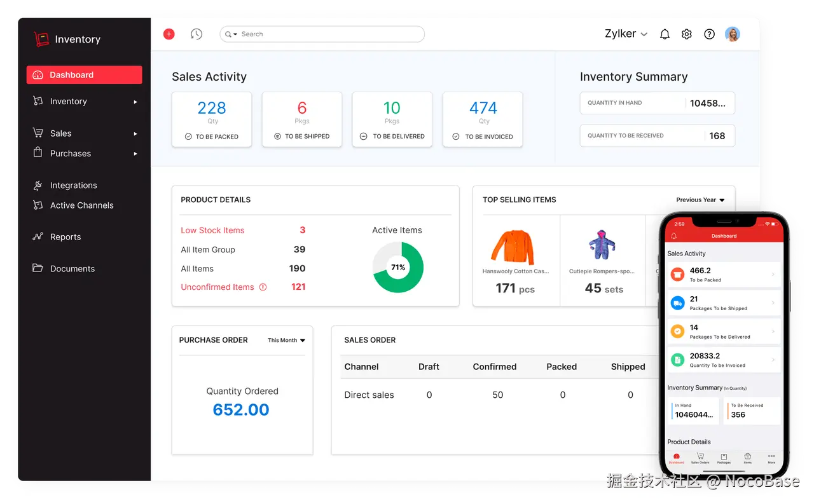Image resolution: width=814 pixels, height=504 pixels.
Task: Open the settings gear icon
Action: click(x=687, y=34)
